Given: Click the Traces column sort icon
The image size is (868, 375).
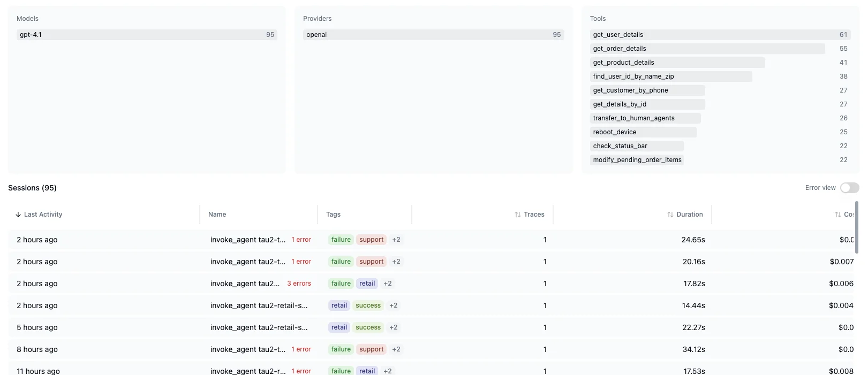Looking at the screenshot, I should coord(518,215).
